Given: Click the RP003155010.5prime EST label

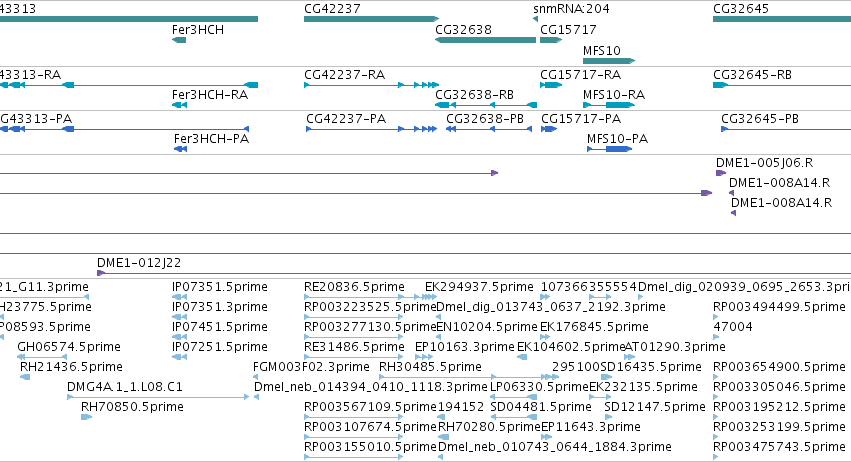Looking at the screenshot, I should [370, 447].
